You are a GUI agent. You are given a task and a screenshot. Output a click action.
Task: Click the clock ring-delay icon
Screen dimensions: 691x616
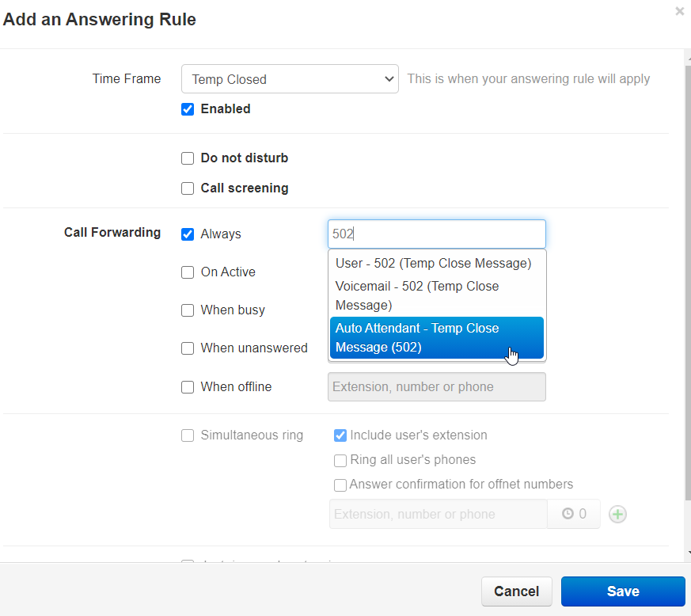568,514
